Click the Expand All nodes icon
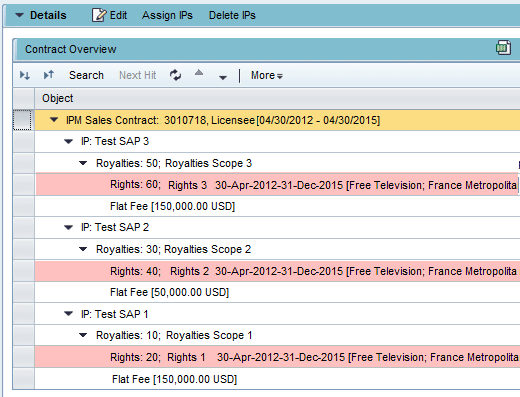The width and height of the screenshot is (520, 397). click(25, 75)
